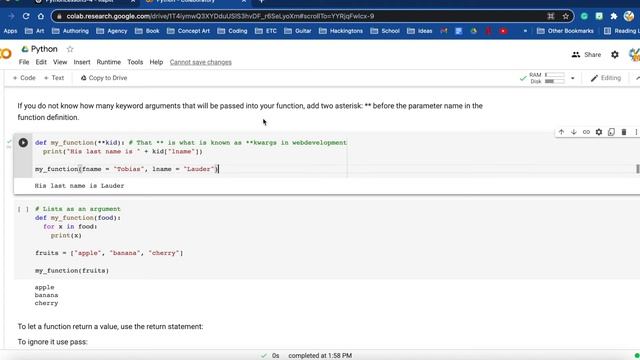The width and height of the screenshot is (640, 360).
Task: Click the output line 'banana'
Action: (x=47, y=295)
